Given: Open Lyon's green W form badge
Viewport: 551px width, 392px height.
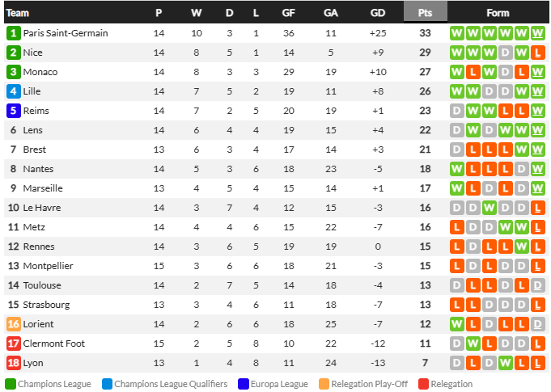Looking at the screenshot, I should (x=506, y=363).
